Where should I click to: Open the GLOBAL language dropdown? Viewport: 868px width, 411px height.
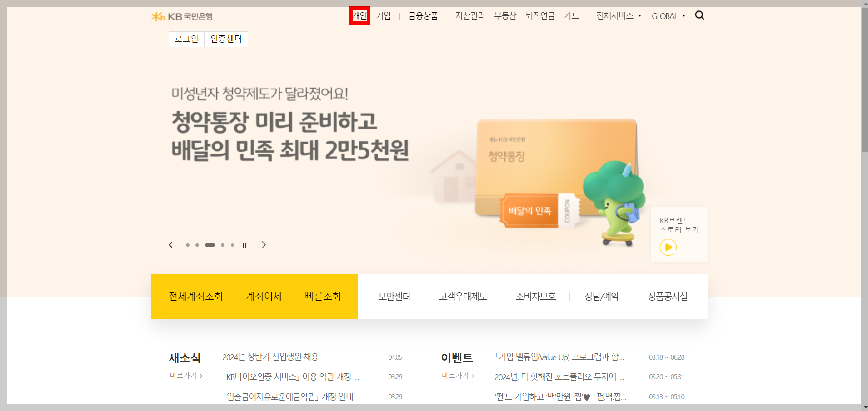668,16
